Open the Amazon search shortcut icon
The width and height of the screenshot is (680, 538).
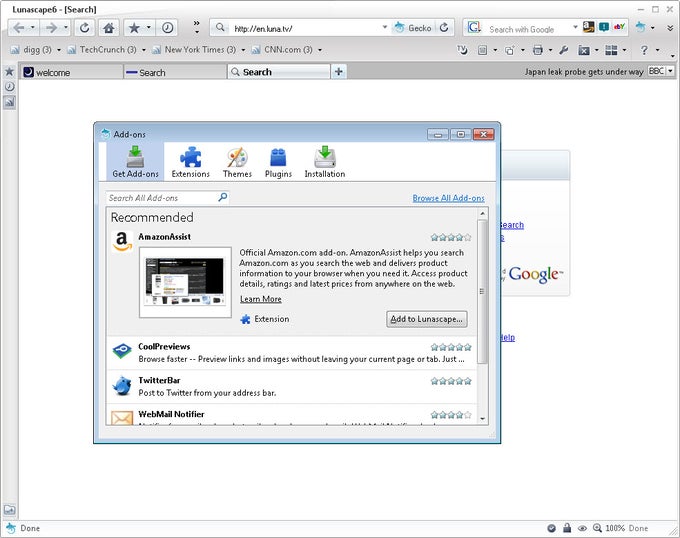click(588, 27)
